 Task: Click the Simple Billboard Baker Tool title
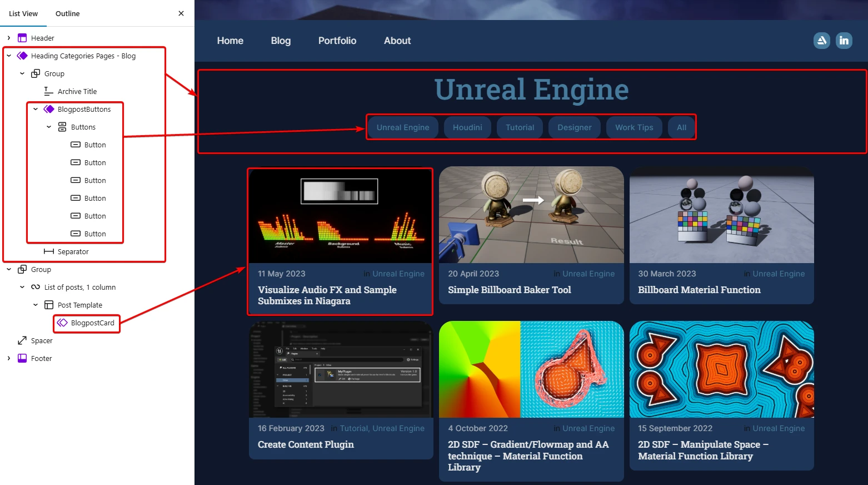click(510, 290)
